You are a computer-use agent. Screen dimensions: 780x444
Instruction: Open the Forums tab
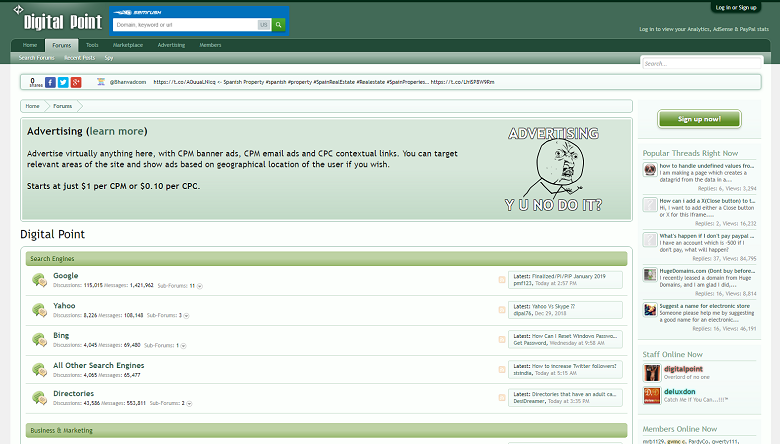[62, 45]
